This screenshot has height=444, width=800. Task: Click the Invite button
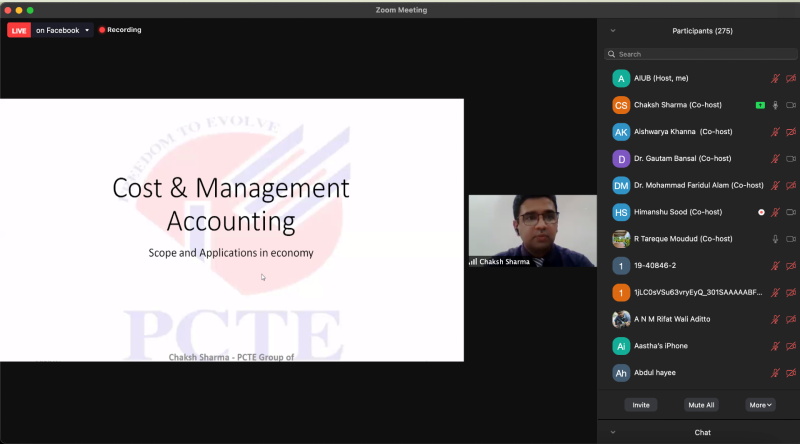641,405
